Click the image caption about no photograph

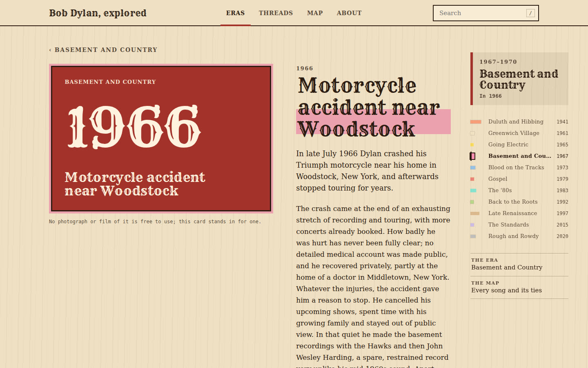(x=155, y=222)
